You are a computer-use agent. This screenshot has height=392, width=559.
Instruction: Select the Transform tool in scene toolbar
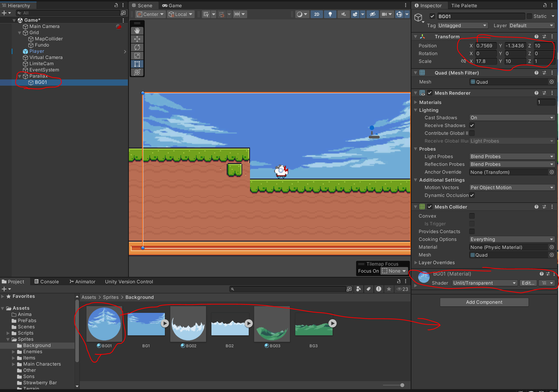(137, 72)
